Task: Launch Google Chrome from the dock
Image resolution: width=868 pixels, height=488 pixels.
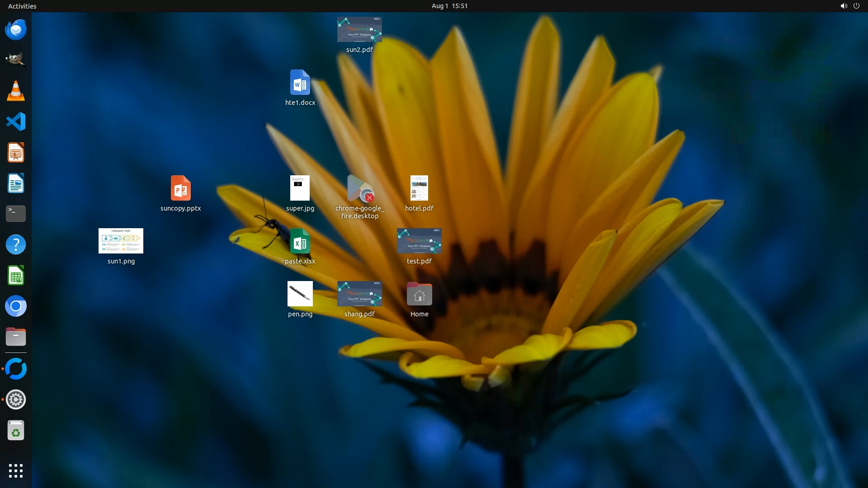Action: [16, 306]
